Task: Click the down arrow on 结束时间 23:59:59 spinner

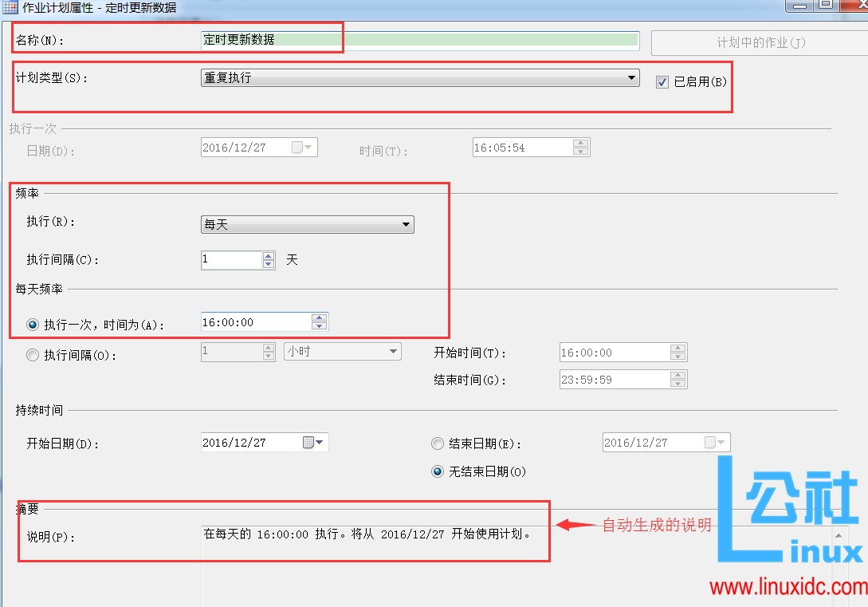Action: click(679, 383)
